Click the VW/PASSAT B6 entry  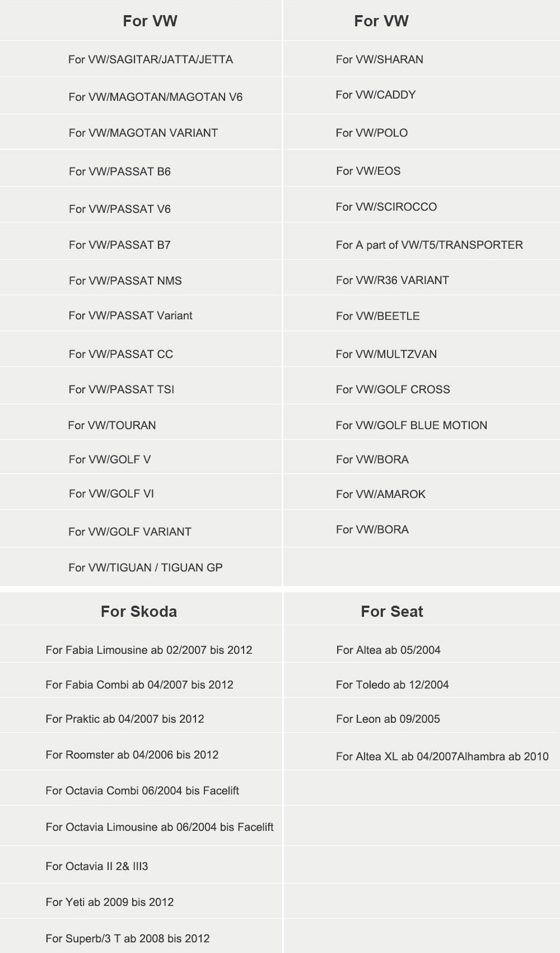click(x=119, y=171)
